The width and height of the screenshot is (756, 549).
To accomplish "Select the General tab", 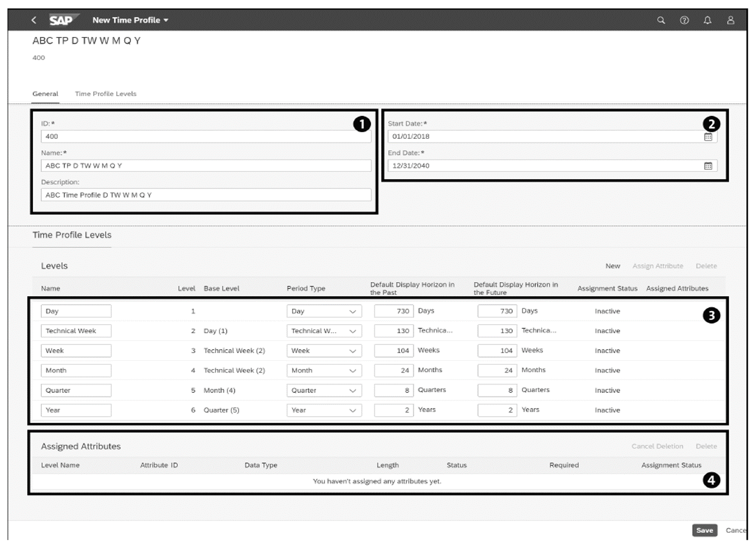I will (x=45, y=94).
